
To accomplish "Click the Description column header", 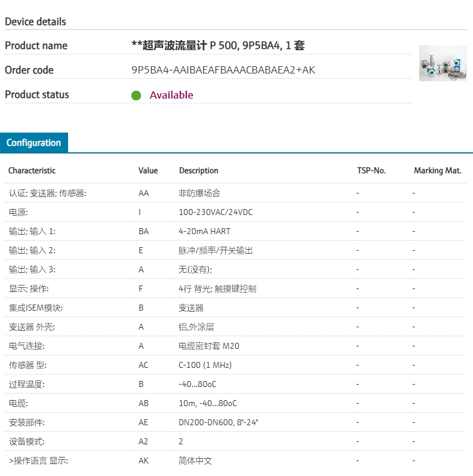I will [198, 171].
